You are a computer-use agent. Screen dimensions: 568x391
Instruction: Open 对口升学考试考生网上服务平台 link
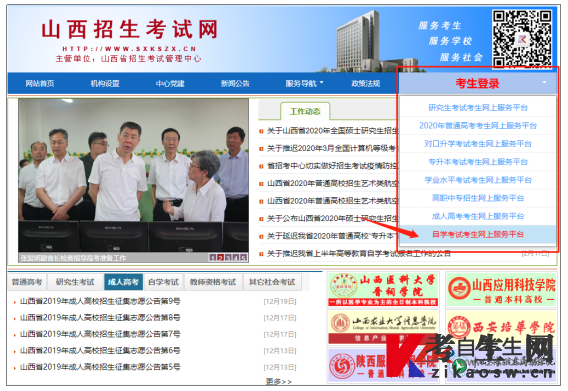coord(478,144)
